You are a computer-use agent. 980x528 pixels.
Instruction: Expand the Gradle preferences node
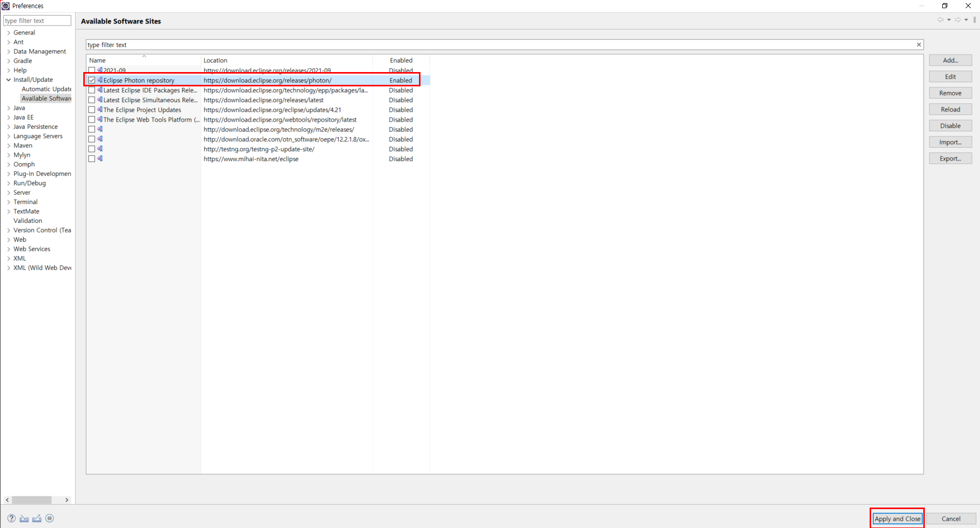pyautogui.click(x=9, y=61)
